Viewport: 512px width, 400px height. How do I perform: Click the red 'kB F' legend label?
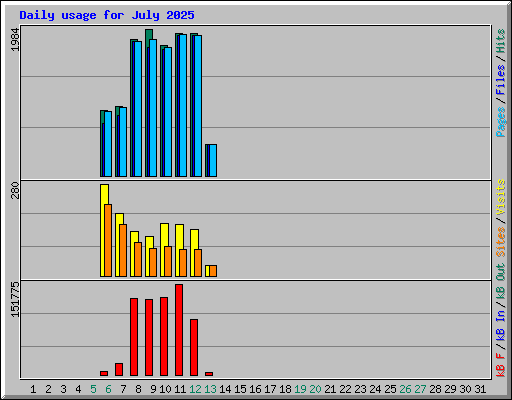coord(500,365)
